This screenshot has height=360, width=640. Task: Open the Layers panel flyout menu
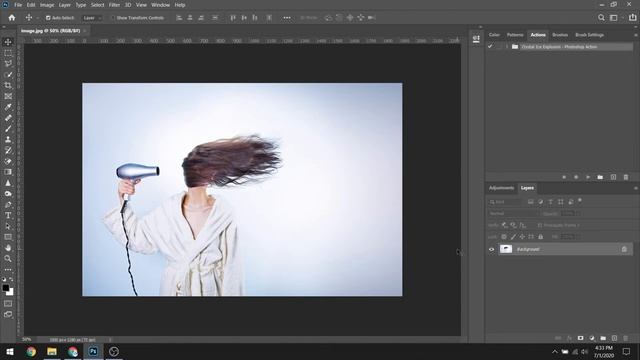pos(636,188)
